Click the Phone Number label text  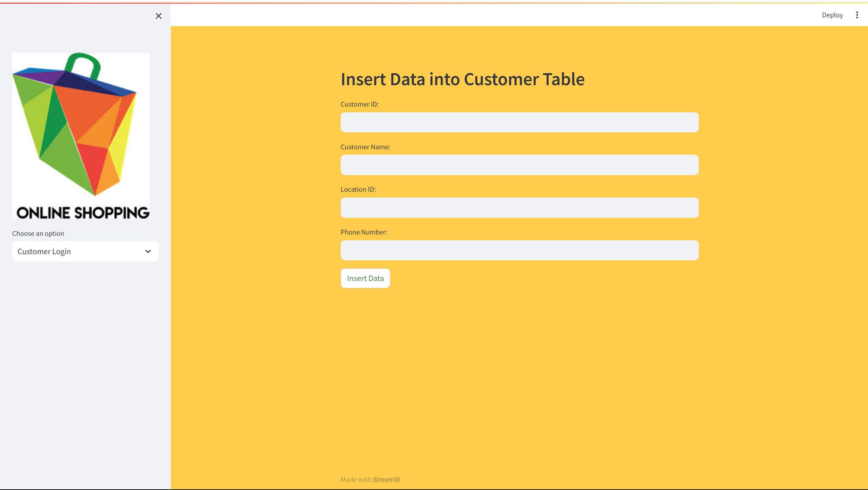pyautogui.click(x=364, y=232)
